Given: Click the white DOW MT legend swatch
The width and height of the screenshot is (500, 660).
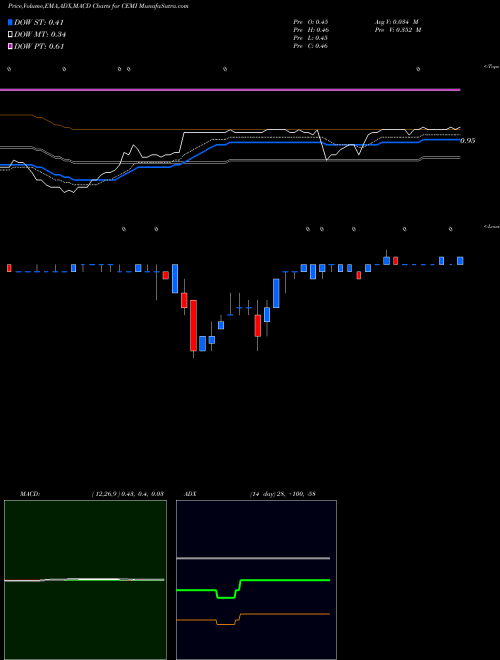Looking at the screenshot, I should pyautogui.click(x=10, y=35).
